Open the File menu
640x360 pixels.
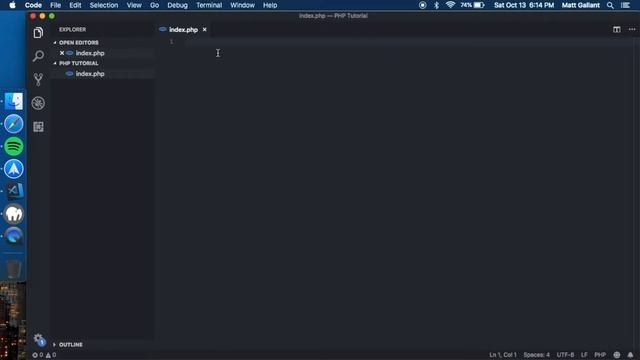point(56,5)
